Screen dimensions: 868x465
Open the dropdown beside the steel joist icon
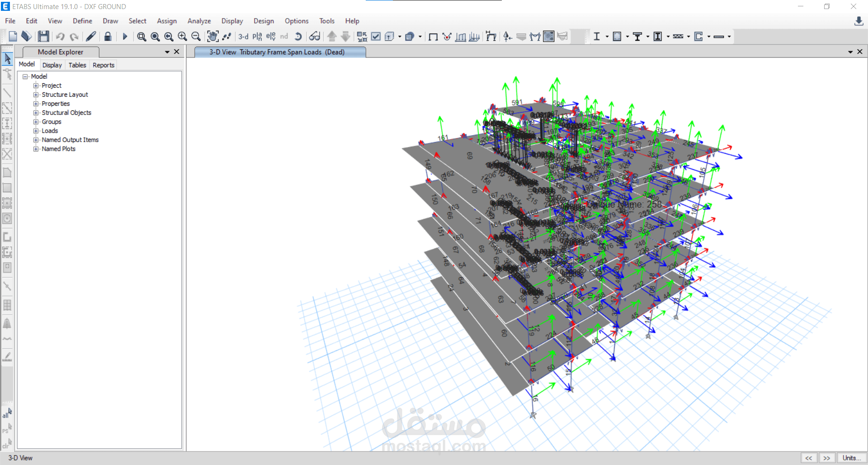[x=688, y=37]
